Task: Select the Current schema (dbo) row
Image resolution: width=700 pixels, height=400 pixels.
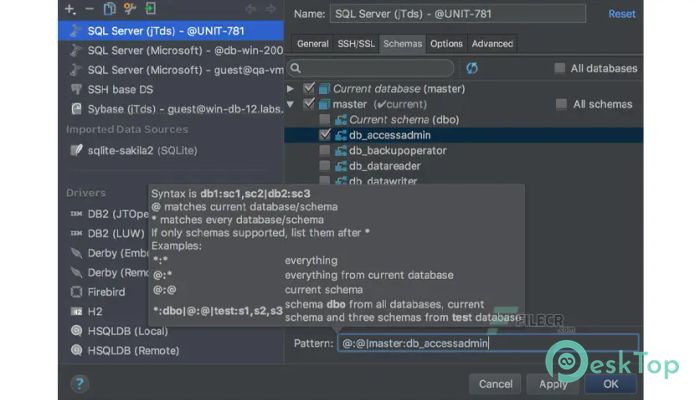Action: tap(463, 119)
